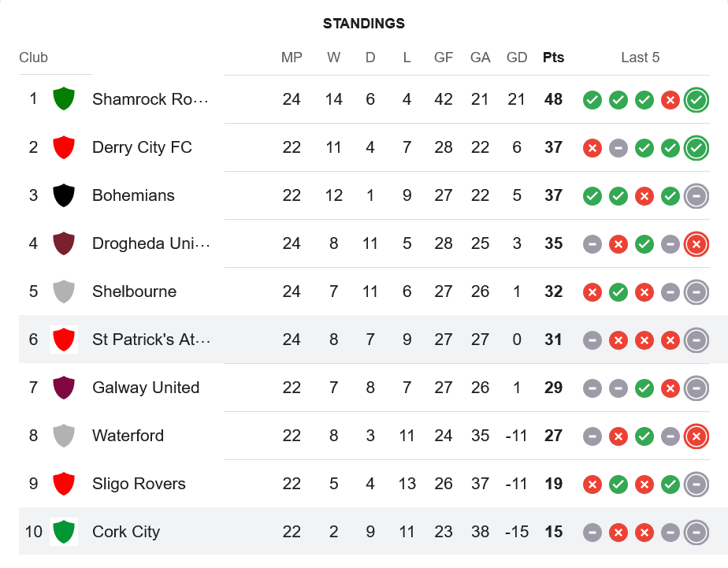Click St Patrick's Athletic red crest
728x568 pixels.
pos(63,340)
